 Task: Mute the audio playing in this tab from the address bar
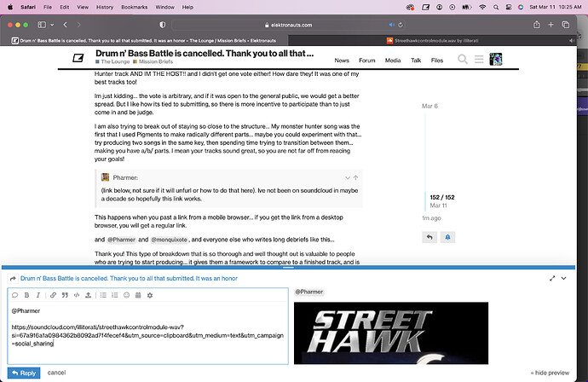pos(391,25)
